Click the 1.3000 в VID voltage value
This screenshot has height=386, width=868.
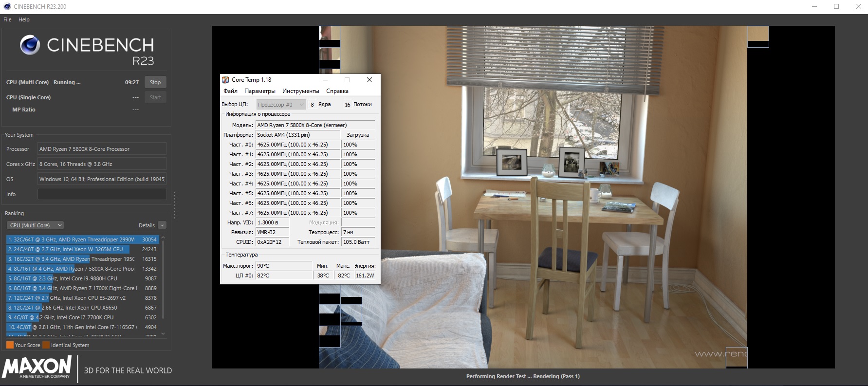(x=273, y=222)
